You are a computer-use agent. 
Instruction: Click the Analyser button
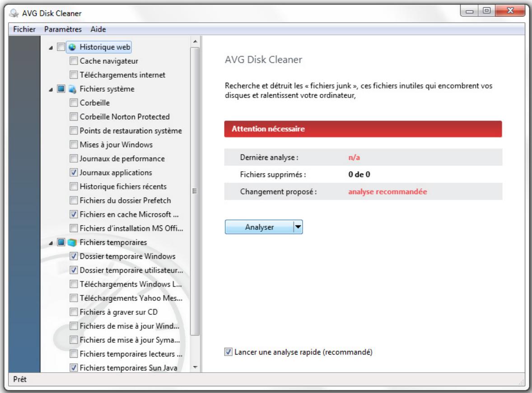pos(259,227)
